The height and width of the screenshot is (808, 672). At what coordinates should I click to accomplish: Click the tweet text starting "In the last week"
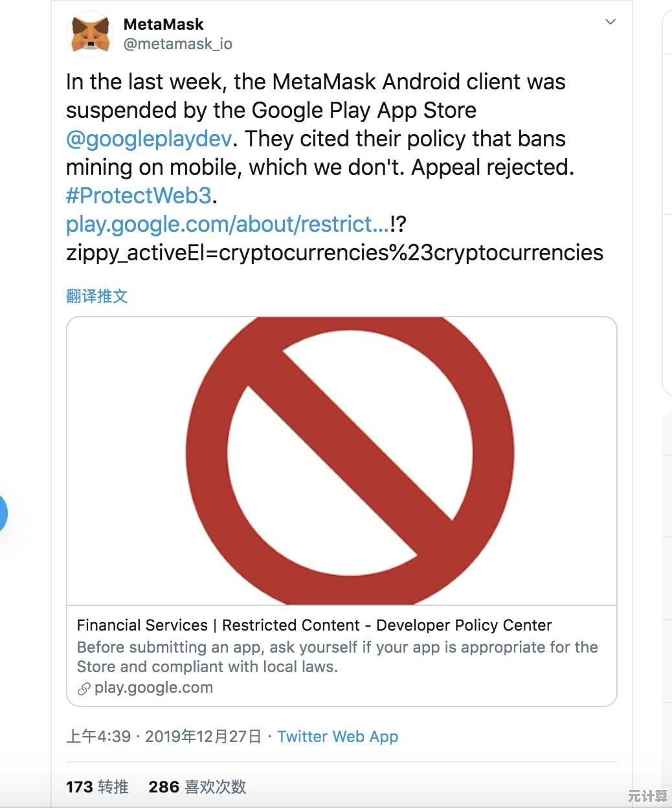pos(316,82)
